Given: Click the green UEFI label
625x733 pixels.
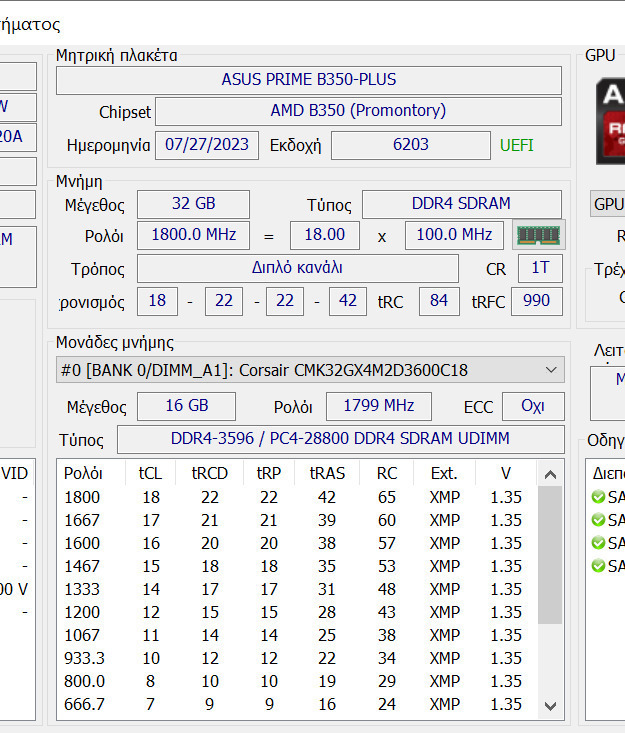Looking at the screenshot, I should click(x=517, y=145).
